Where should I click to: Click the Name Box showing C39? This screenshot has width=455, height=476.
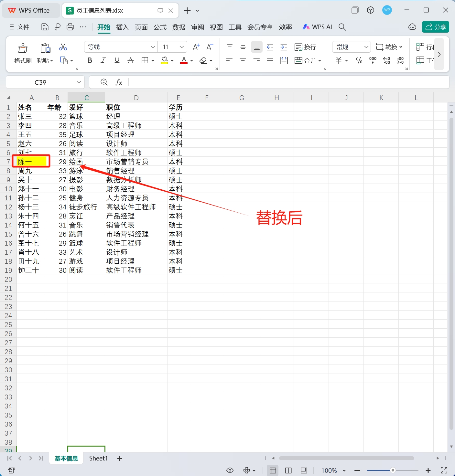pyautogui.click(x=41, y=82)
